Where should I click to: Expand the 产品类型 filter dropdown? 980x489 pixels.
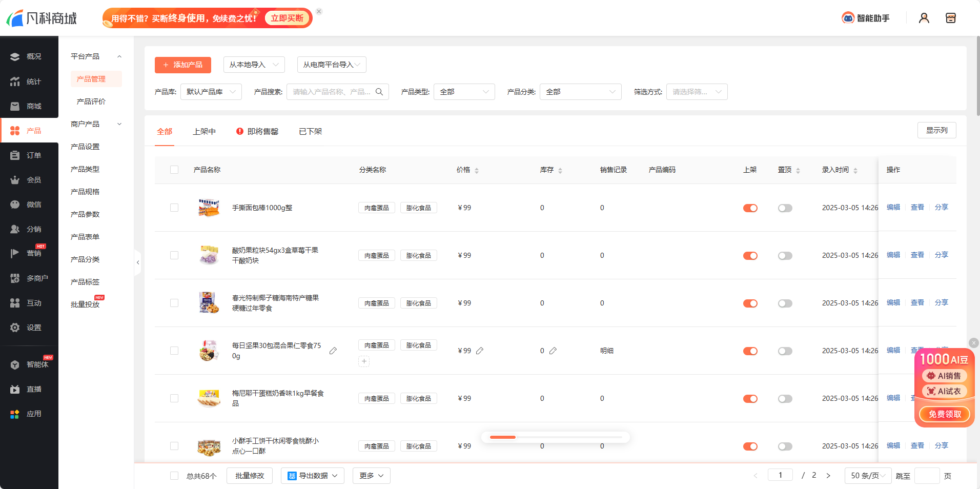coord(464,92)
